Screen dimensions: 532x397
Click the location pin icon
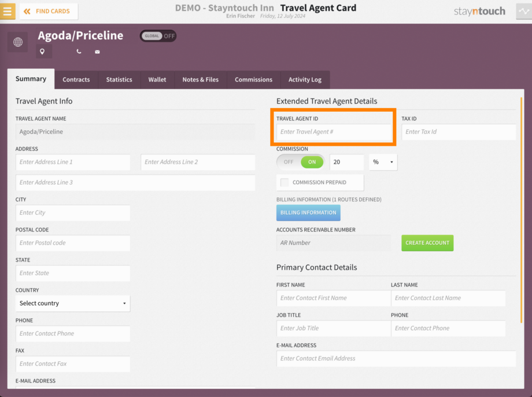(42, 52)
